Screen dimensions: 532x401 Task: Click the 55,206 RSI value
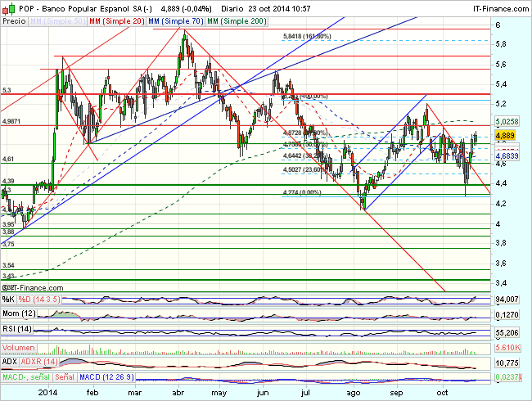(x=507, y=332)
